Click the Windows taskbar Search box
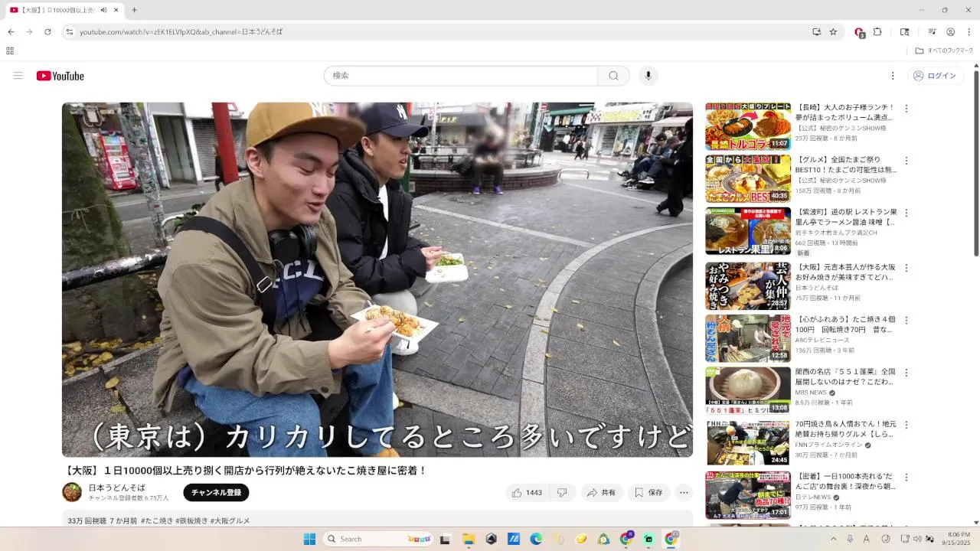 pos(378,539)
